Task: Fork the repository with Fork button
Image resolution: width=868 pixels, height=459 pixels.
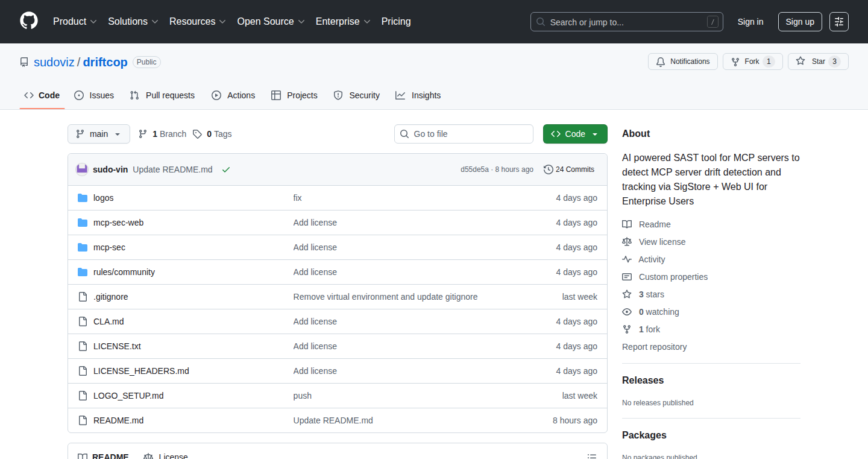Action: coord(753,62)
